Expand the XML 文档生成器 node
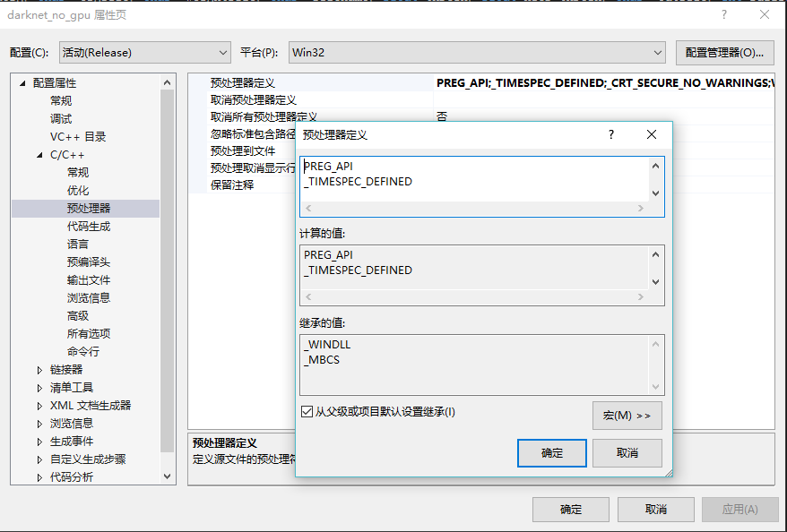The height and width of the screenshot is (532, 787). [39, 406]
